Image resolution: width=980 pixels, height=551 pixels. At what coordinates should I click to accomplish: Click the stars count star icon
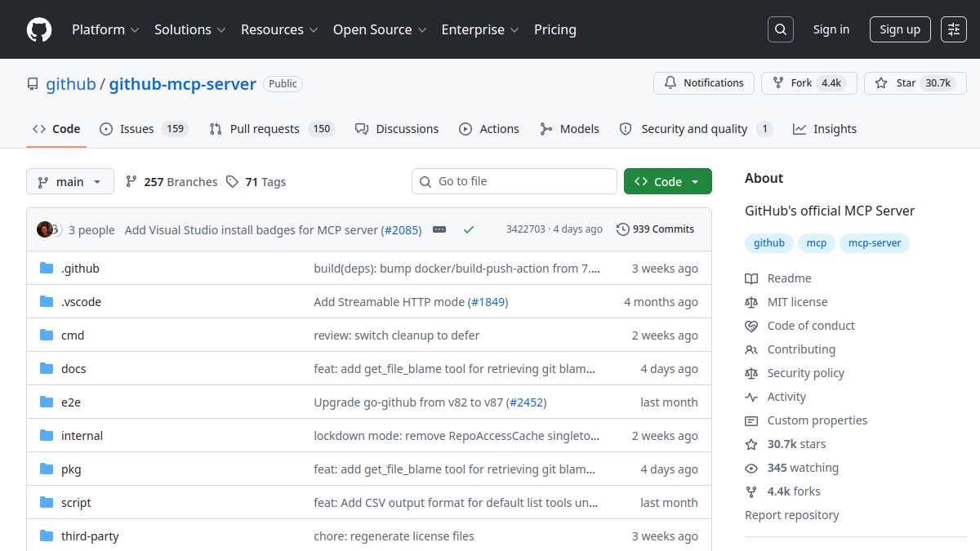(751, 444)
